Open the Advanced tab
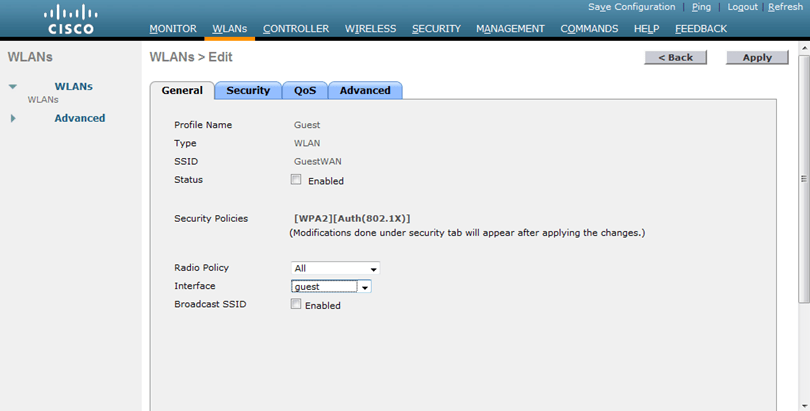 pyautogui.click(x=365, y=91)
